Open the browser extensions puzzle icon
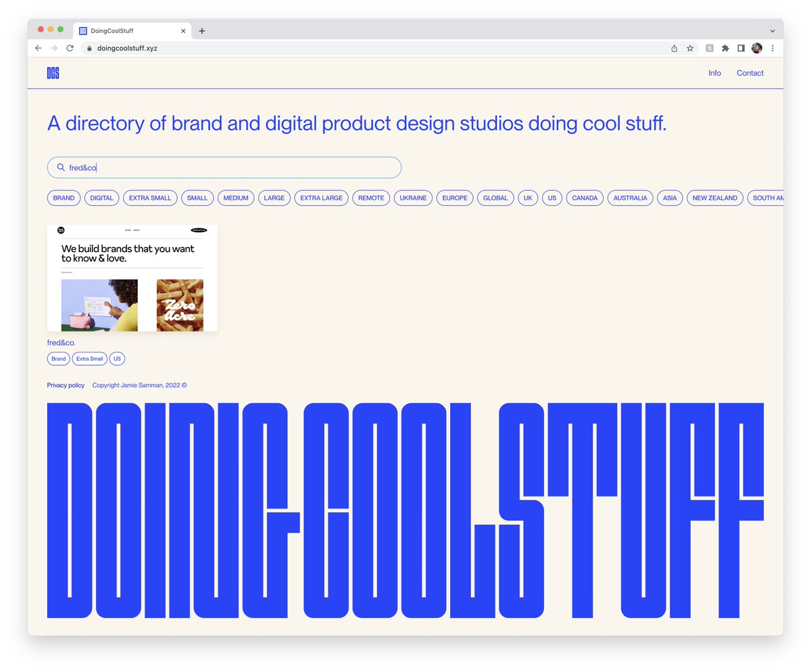The image size is (811, 672). [724, 48]
